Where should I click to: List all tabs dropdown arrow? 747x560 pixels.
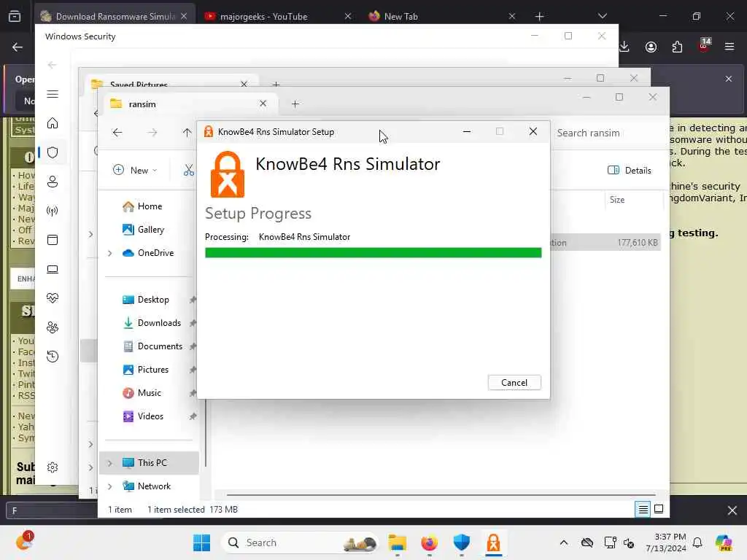pyautogui.click(x=602, y=16)
